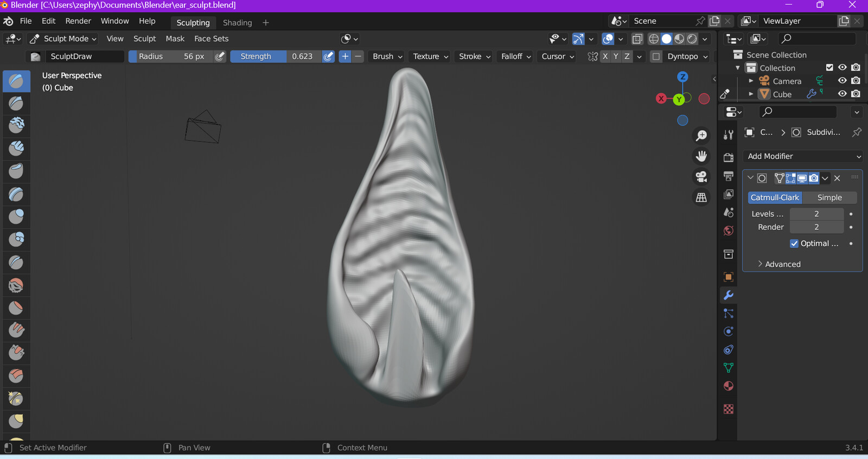The width and height of the screenshot is (868, 459).
Task: Open the Sculpt Mode dropdown
Action: click(x=63, y=39)
